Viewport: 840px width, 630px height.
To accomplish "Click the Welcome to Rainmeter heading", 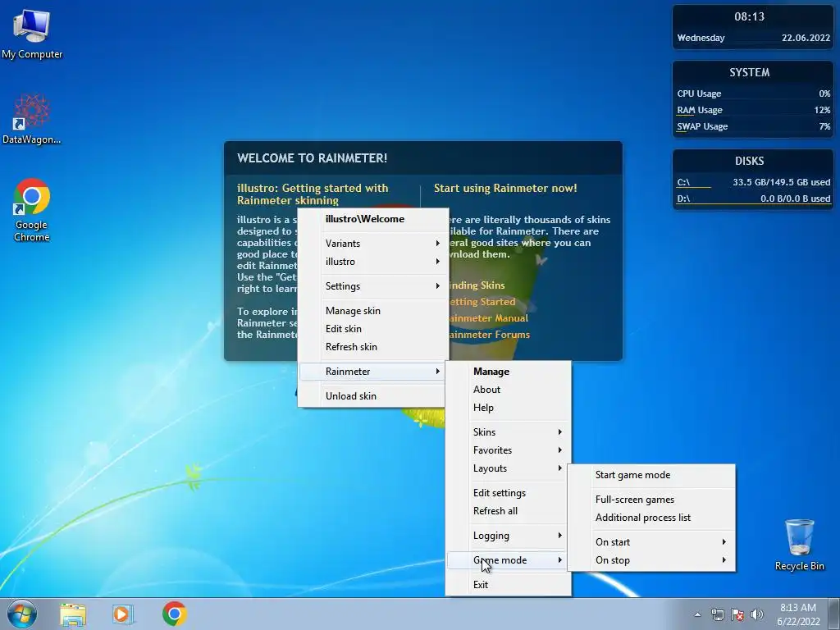I will tap(313, 158).
